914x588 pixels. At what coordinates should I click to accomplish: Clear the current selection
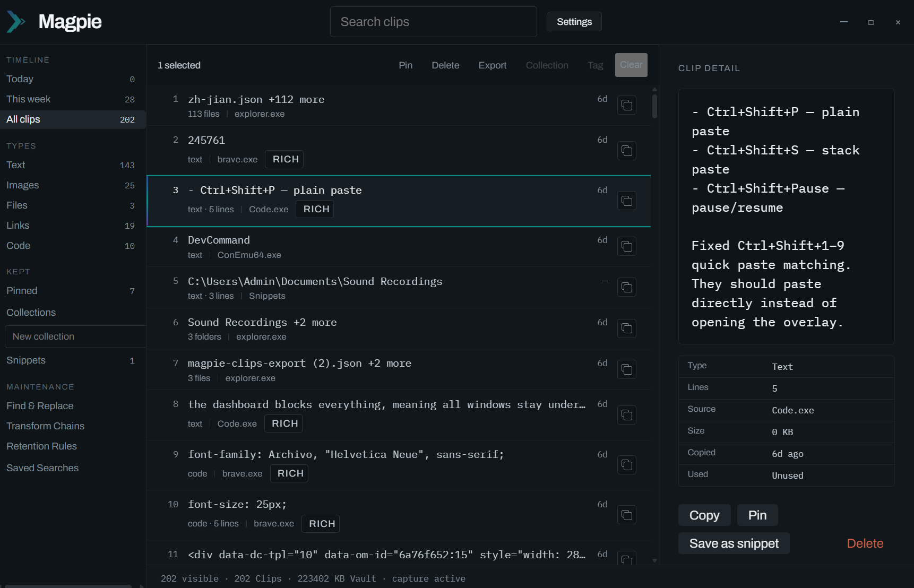point(631,65)
